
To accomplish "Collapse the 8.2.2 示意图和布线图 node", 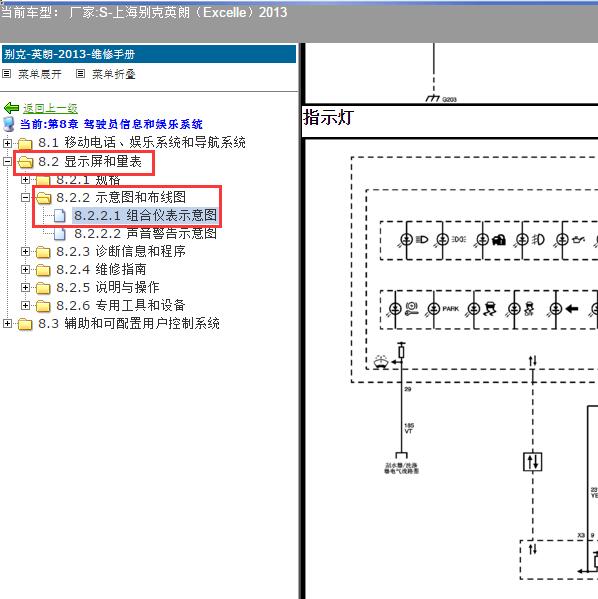I will (25, 198).
